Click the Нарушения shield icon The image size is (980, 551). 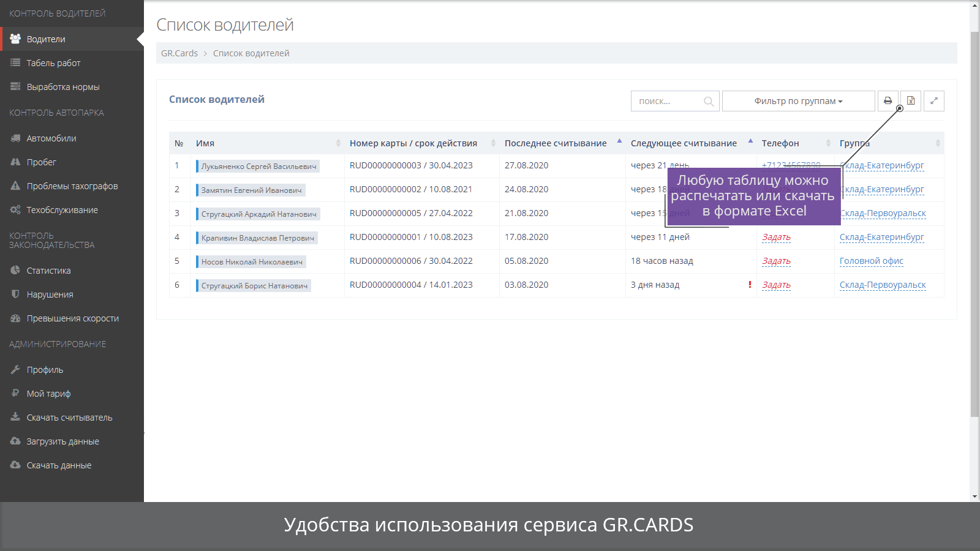pyautogui.click(x=15, y=294)
